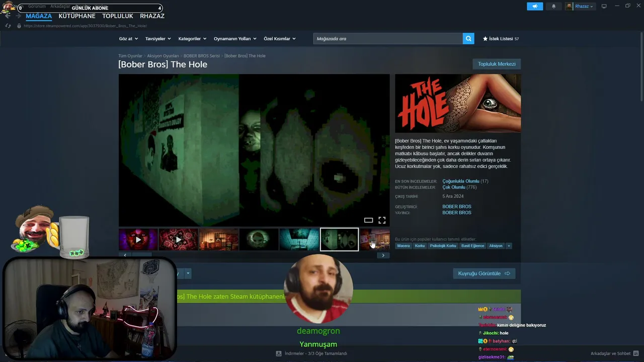
Task: Open Çoğunlukla Olumlu recent reviews link
Action: (461, 181)
